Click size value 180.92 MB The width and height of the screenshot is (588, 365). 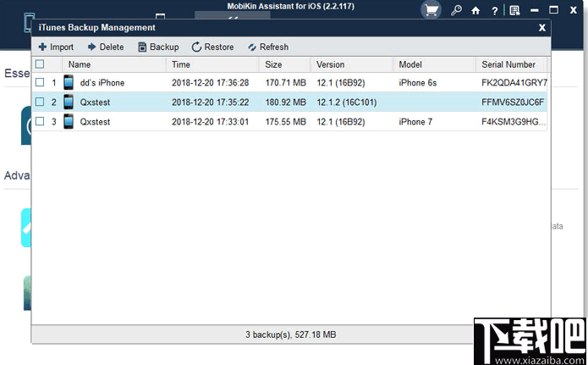(x=286, y=102)
